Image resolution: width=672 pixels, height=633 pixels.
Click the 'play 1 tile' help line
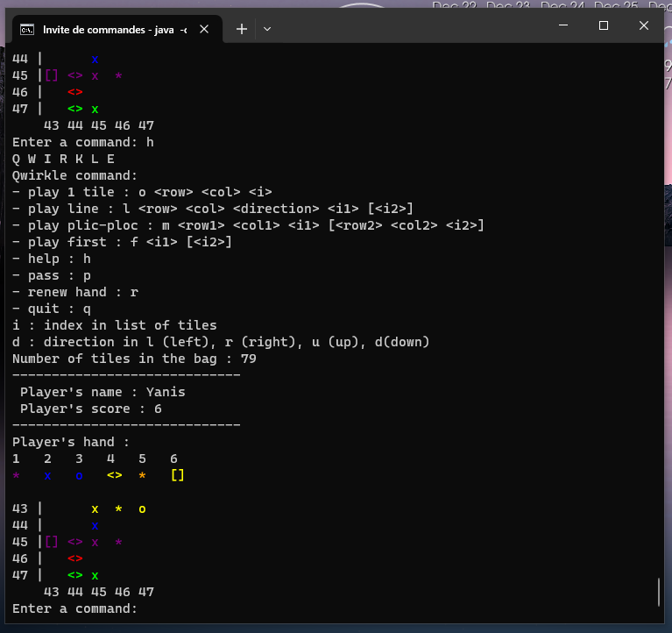[x=142, y=192]
